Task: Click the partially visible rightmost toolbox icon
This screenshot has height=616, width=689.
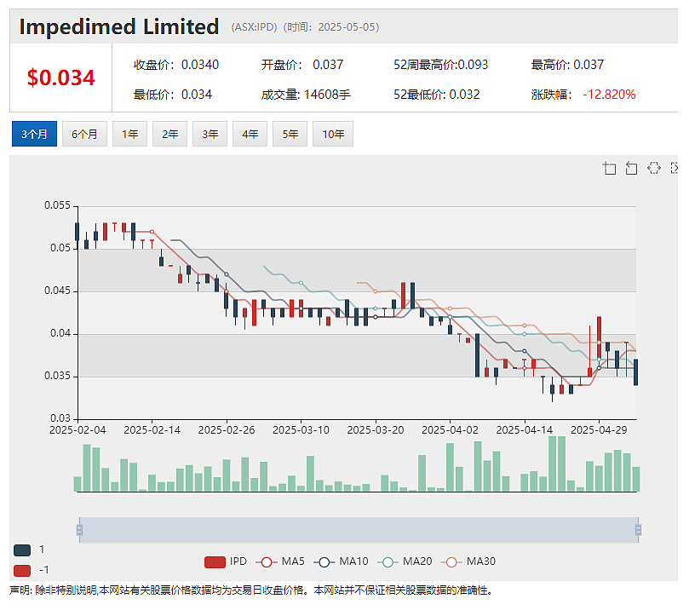Action: tap(674, 168)
